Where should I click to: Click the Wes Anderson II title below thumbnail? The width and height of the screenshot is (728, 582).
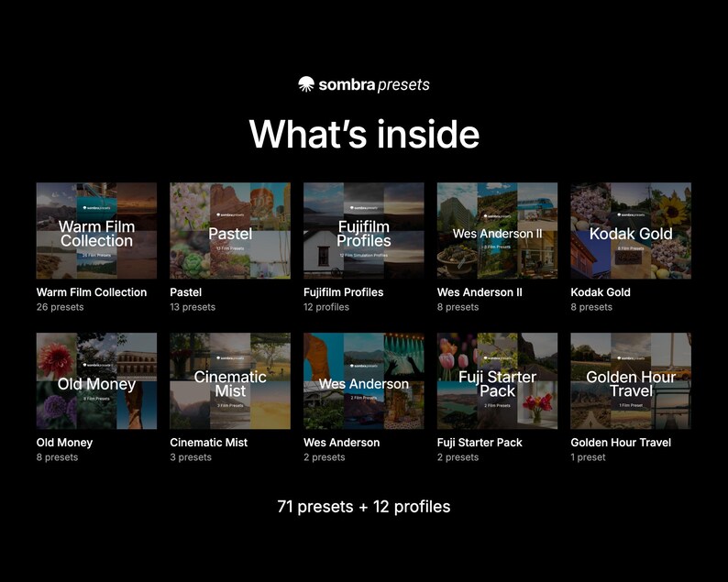[x=480, y=292]
